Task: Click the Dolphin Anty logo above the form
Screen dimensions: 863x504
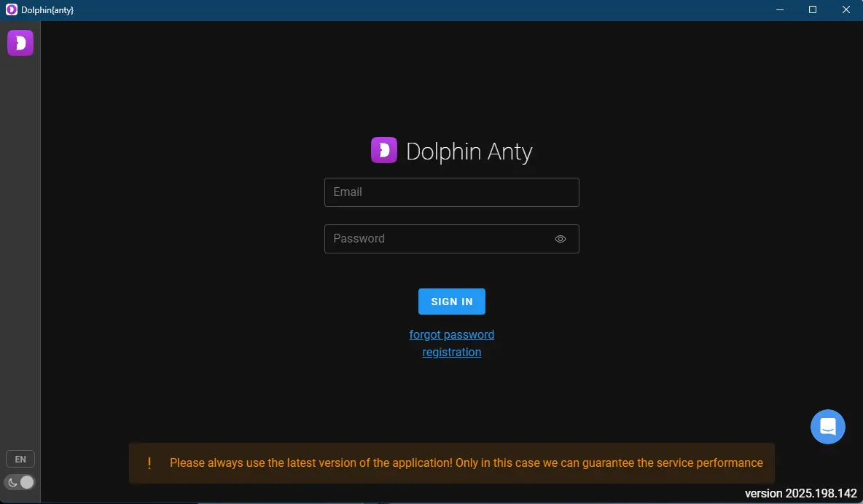Action: (x=384, y=150)
